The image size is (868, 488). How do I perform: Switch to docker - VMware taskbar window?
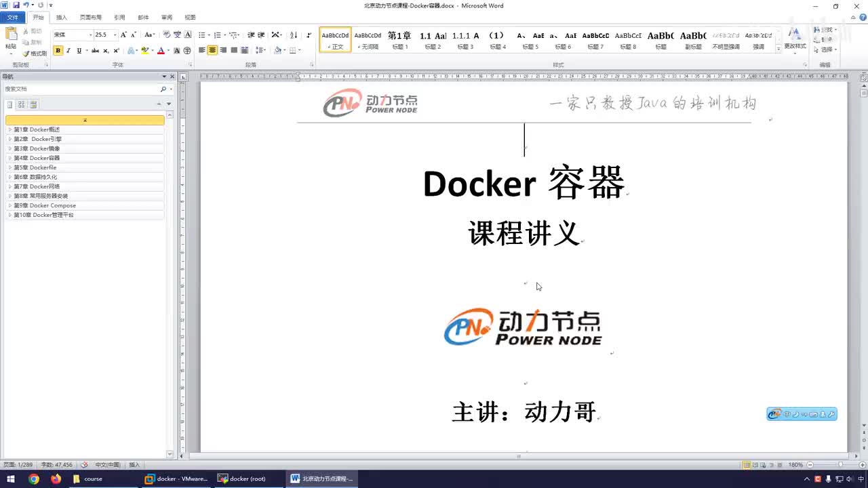point(176,479)
